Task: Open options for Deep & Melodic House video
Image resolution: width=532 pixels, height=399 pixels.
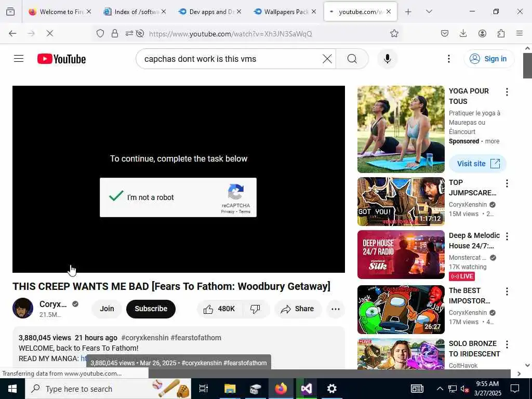Action: pyautogui.click(x=507, y=236)
